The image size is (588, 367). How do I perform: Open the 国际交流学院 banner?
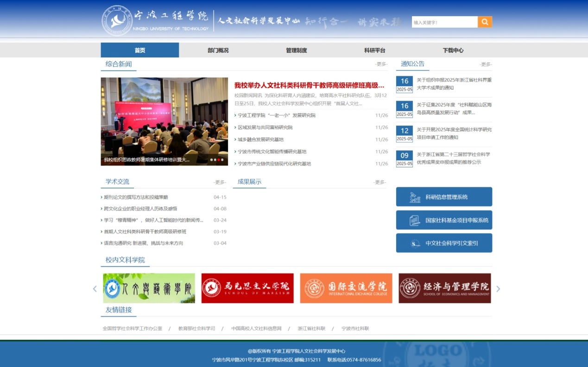[346, 288]
